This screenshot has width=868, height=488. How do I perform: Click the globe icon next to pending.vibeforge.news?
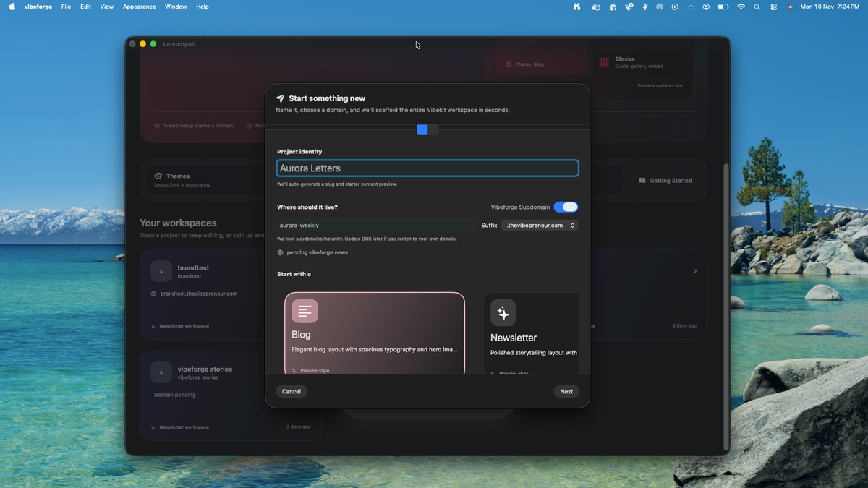(280, 252)
